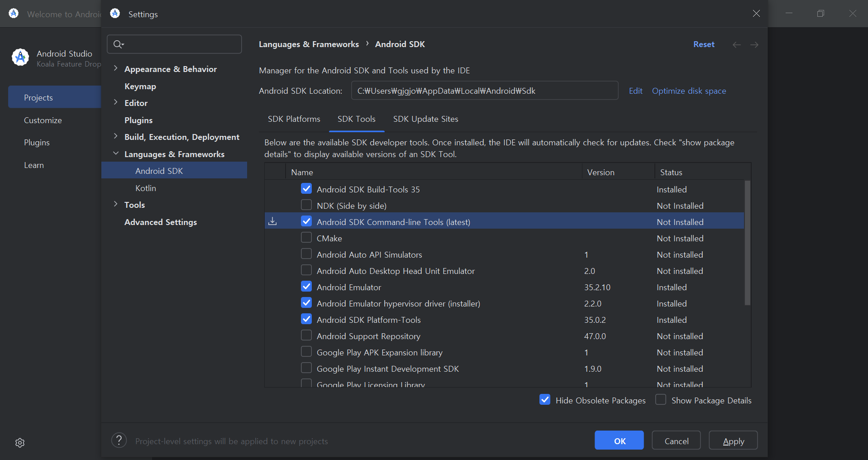Sort by the Name column header
The height and width of the screenshot is (460, 868).
pos(434,172)
